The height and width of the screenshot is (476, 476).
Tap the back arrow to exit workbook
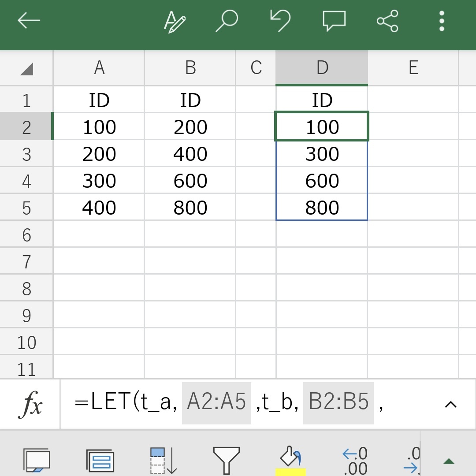[29, 21]
